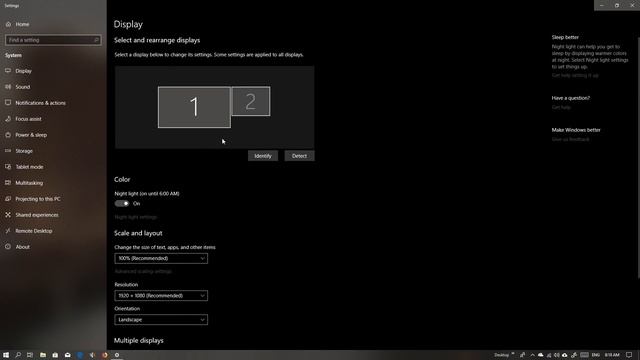640x360 pixels.
Task: Open Night light settings link
Action: tap(136, 217)
